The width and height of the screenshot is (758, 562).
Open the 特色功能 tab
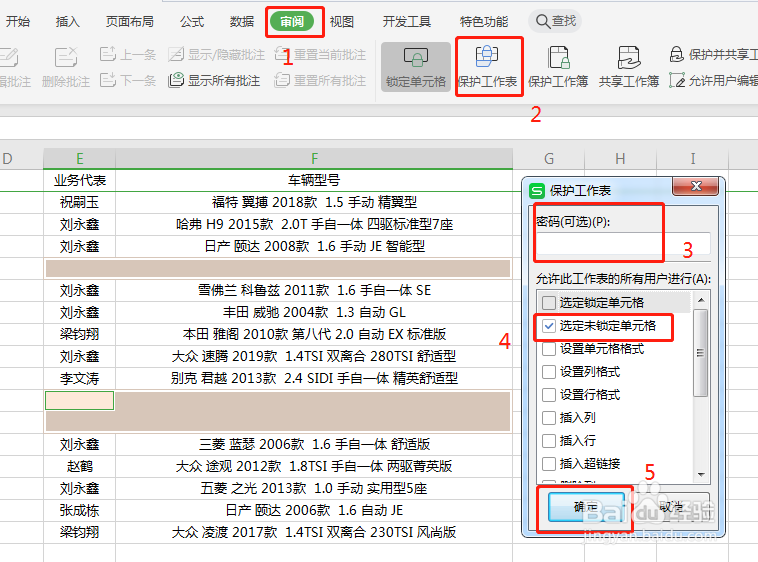point(483,21)
